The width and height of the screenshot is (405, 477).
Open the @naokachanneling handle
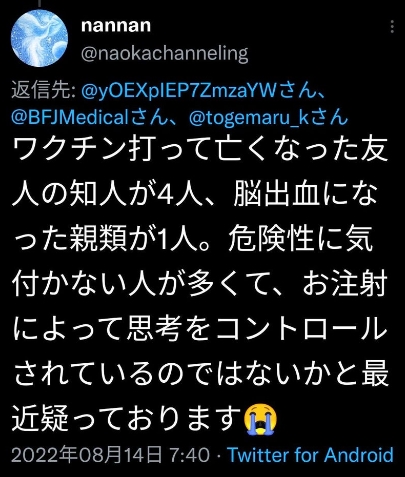click(165, 54)
